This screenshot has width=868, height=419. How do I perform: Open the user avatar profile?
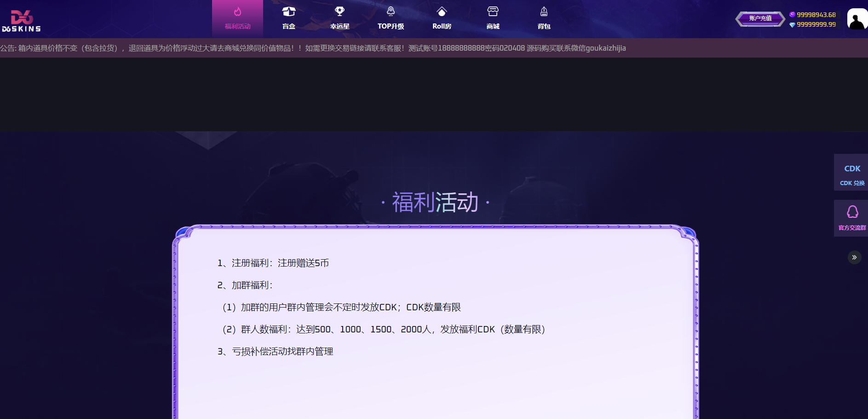pyautogui.click(x=857, y=19)
